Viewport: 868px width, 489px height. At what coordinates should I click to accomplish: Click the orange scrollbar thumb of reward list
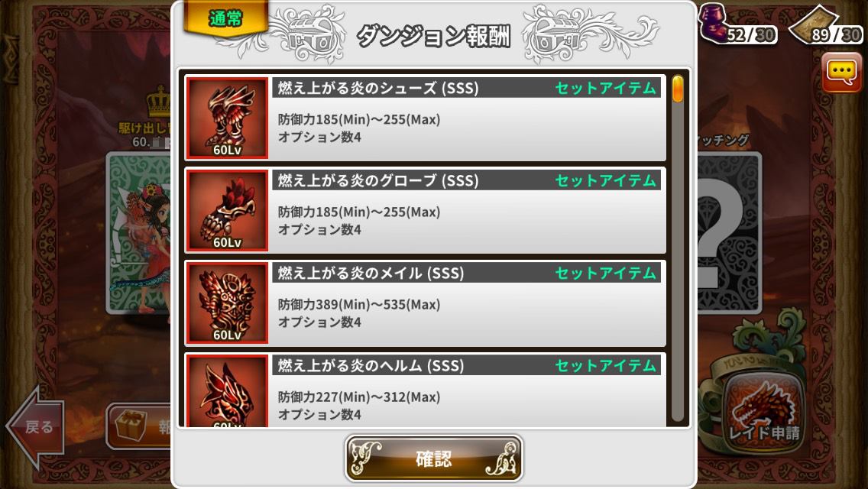[678, 89]
